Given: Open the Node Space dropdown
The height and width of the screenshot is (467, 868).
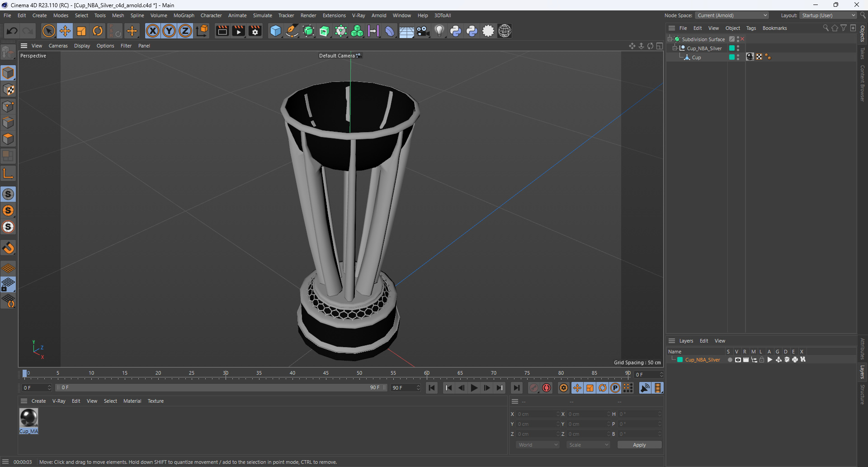Looking at the screenshot, I should pos(732,15).
